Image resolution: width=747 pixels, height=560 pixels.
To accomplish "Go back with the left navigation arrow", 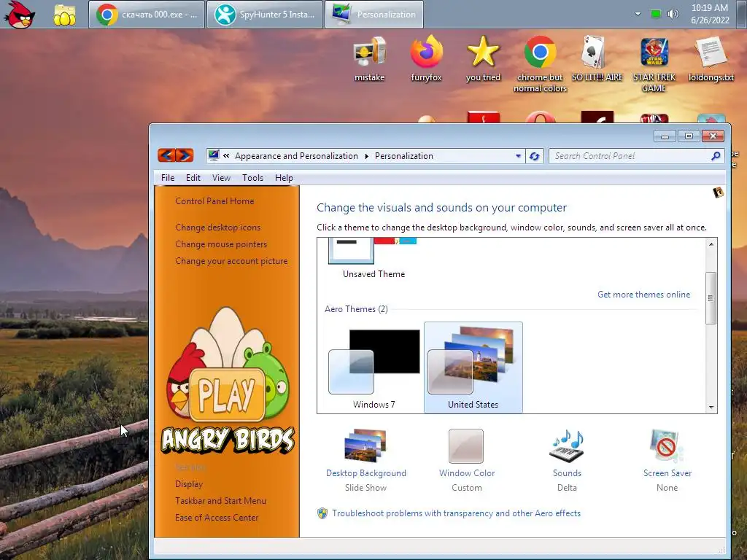I will click(166, 155).
